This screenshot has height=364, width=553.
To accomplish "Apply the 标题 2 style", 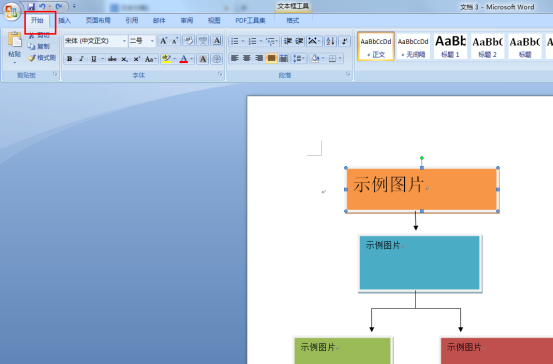I will pos(487,46).
